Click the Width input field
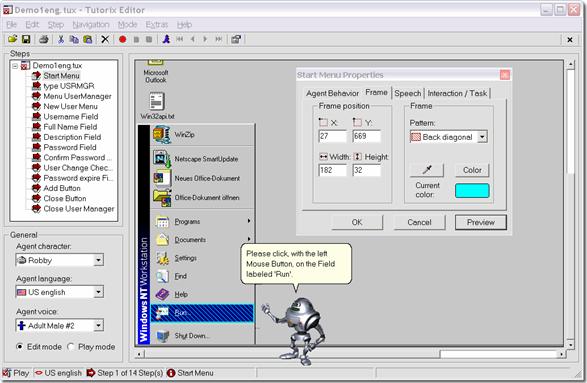Screen dimensions: 587x383 click(332, 170)
